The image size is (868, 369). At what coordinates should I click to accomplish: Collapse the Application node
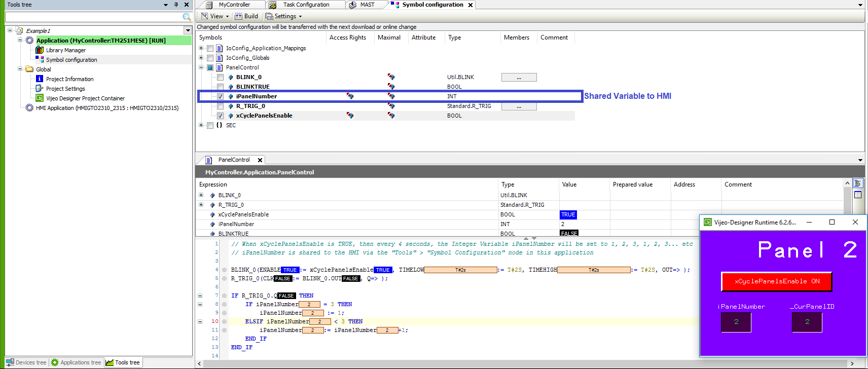pyautogui.click(x=20, y=40)
